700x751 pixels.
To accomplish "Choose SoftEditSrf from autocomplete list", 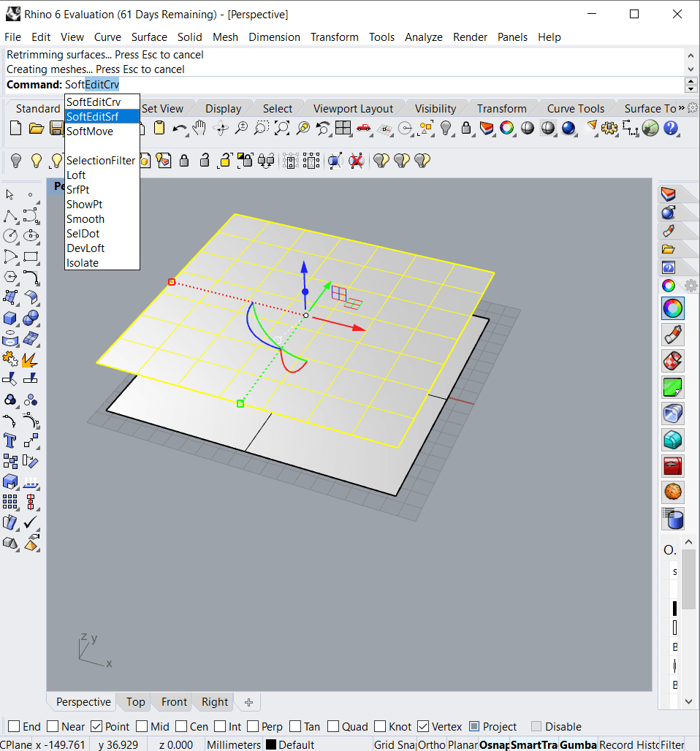I will pyautogui.click(x=93, y=117).
